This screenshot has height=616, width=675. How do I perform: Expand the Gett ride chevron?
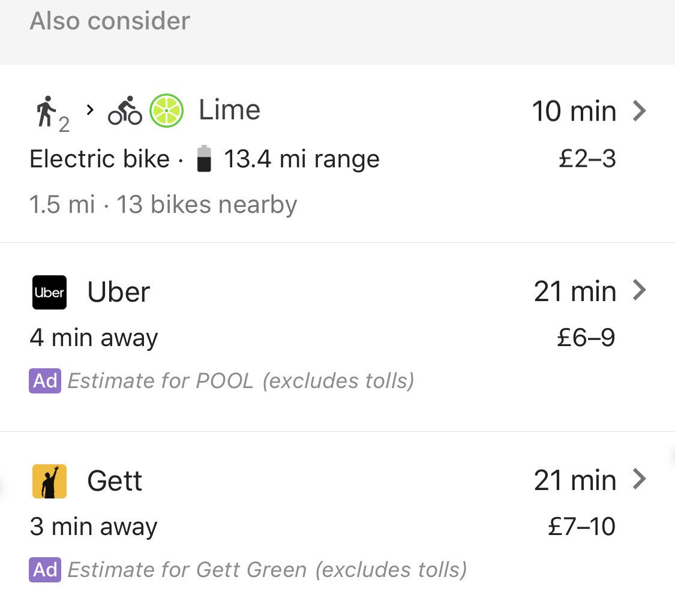640,479
